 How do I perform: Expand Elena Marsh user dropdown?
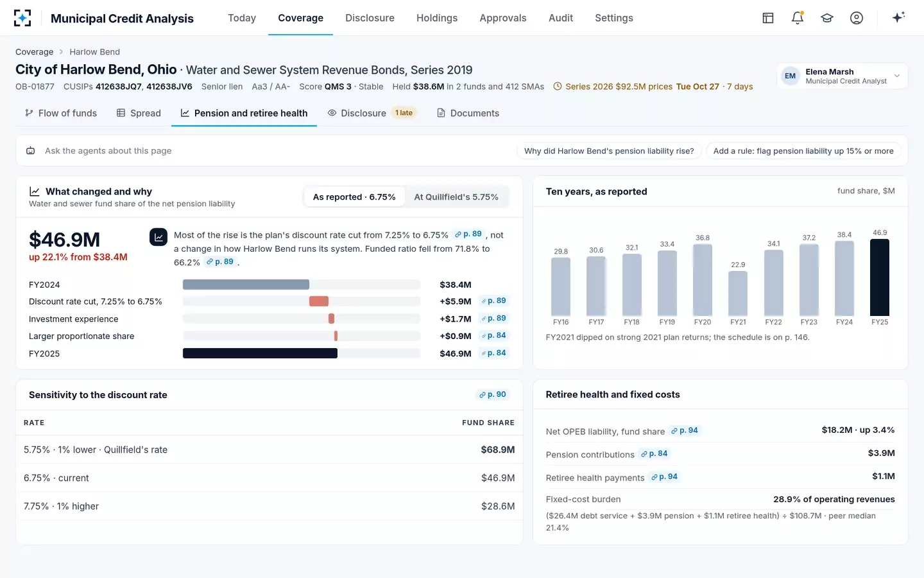tap(842, 76)
